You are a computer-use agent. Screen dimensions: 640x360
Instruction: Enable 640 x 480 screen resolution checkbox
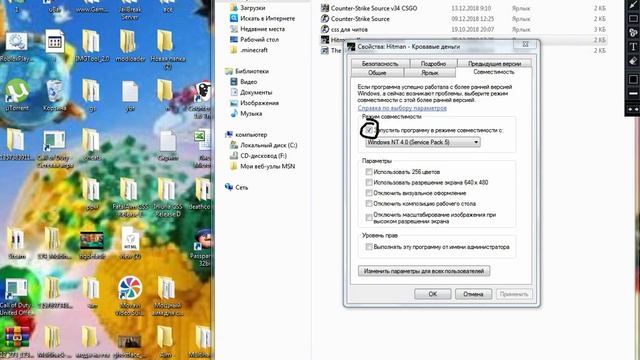[x=369, y=182]
